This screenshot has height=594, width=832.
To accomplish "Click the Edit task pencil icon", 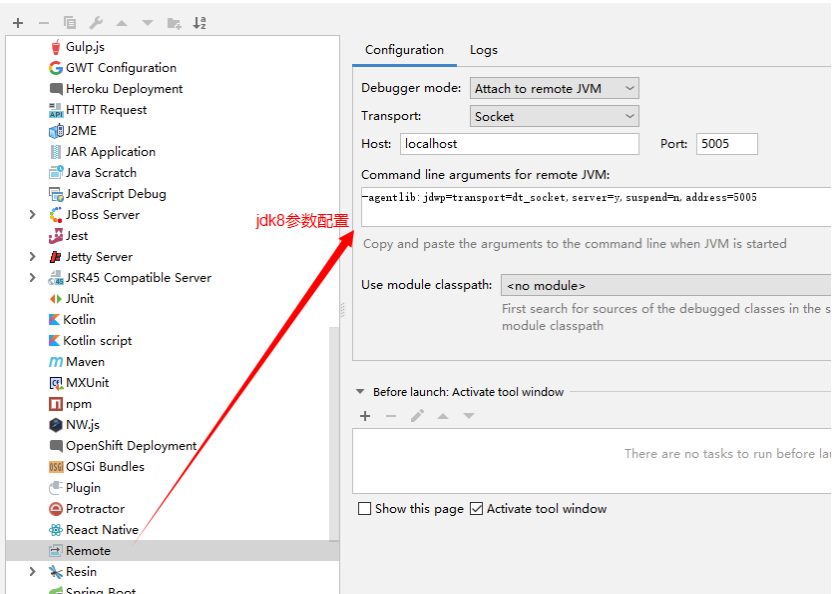I will coord(417,416).
